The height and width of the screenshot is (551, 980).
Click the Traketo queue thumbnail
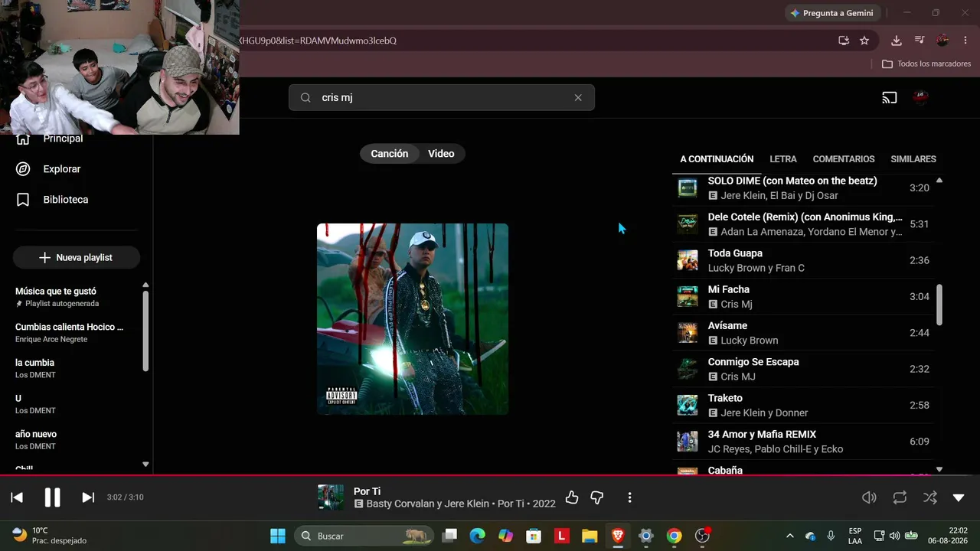click(x=688, y=405)
